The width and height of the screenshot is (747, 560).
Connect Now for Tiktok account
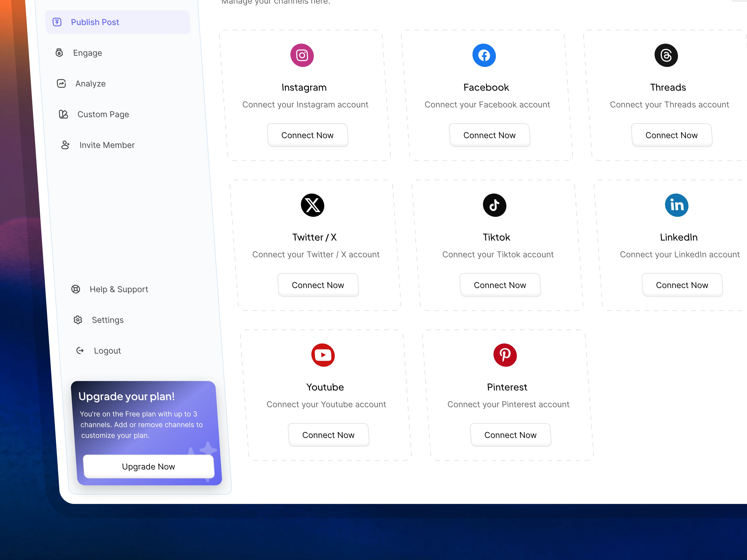tap(500, 285)
